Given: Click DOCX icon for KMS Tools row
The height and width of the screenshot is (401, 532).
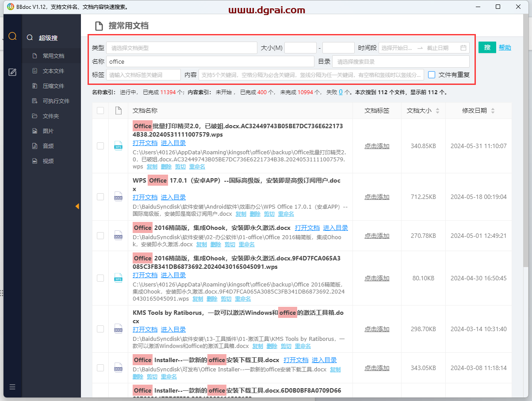Looking at the screenshot, I should (x=118, y=329).
